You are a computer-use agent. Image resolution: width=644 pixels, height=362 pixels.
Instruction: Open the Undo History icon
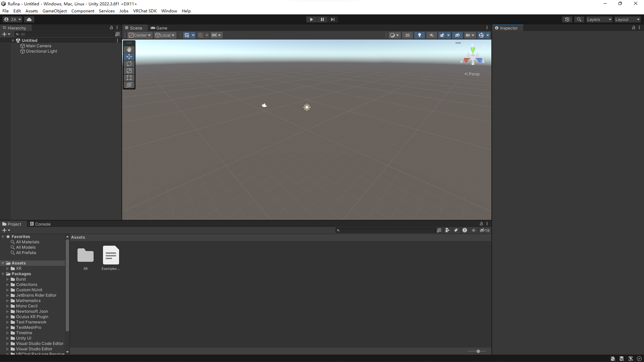567,19
